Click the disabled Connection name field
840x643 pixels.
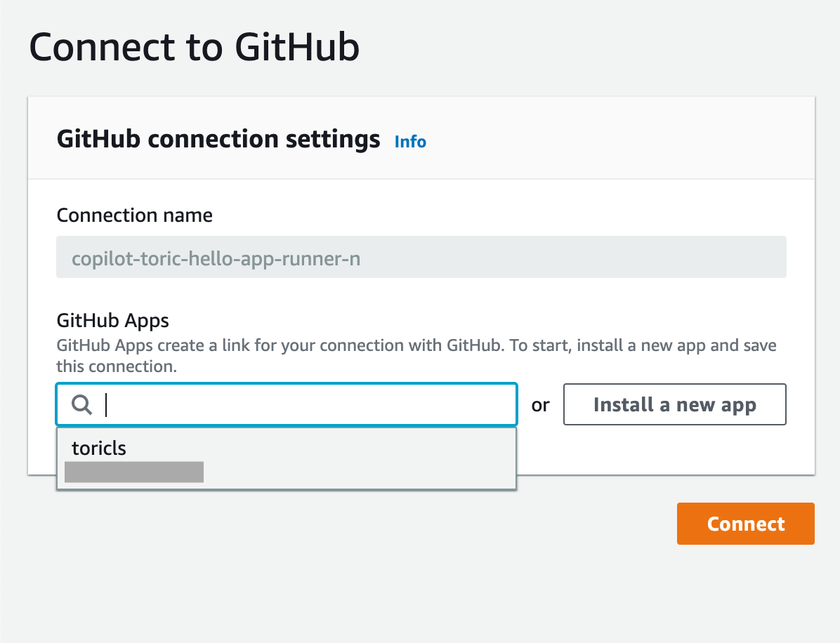tap(421, 257)
